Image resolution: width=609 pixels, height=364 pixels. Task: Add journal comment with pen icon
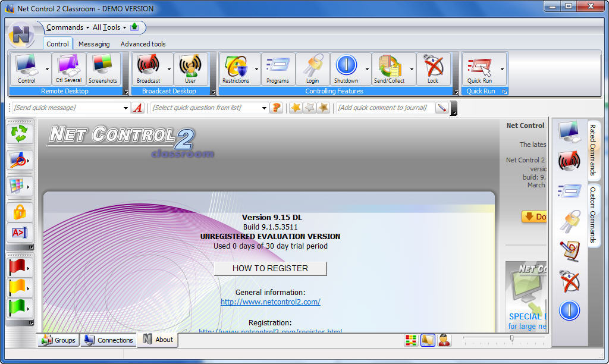pos(442,108)
